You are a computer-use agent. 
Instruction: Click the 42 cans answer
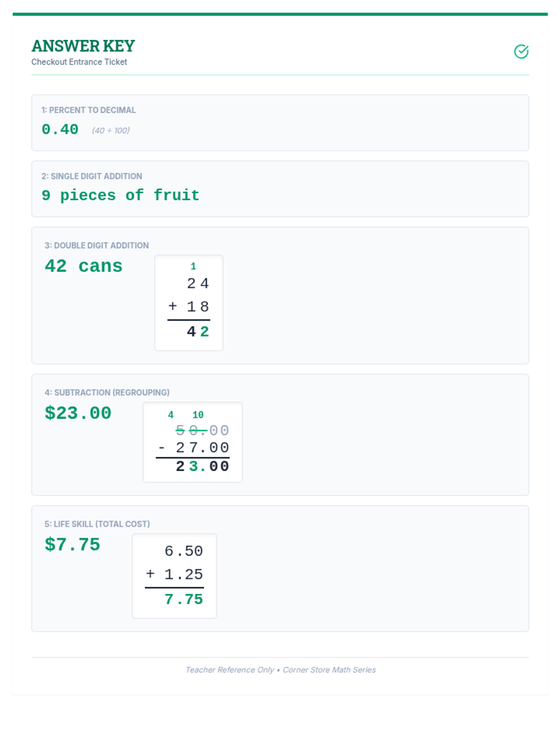[x=84, y=266]
